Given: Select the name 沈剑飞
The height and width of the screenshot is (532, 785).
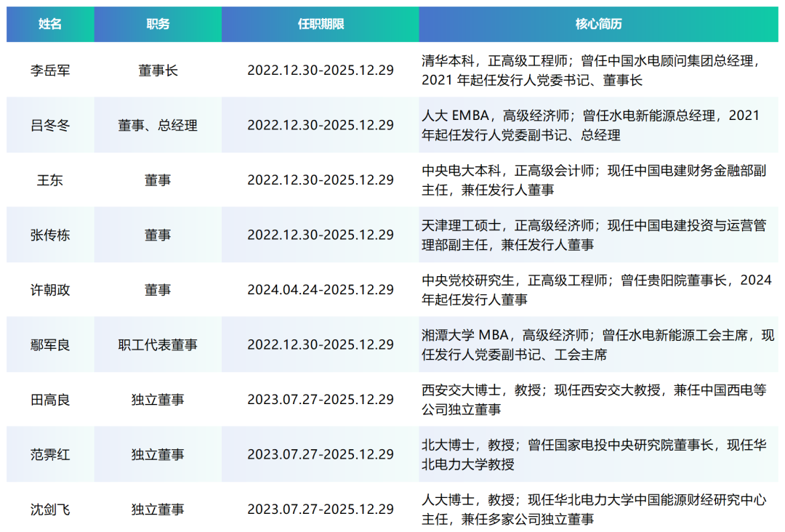Looking at the screenshot, I should coord(50,509).
